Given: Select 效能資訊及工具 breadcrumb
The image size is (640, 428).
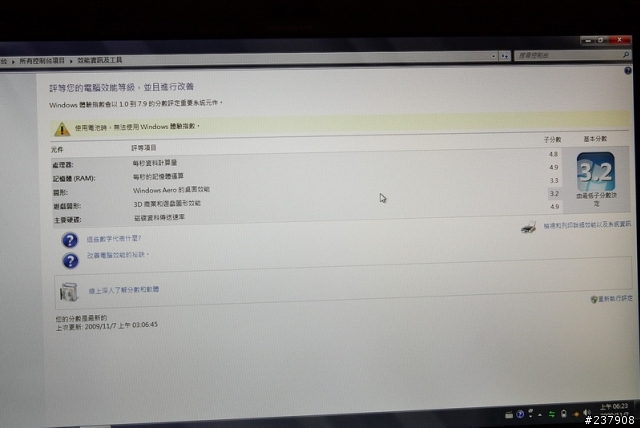Looking at the screenshot, I should [100, 60].
